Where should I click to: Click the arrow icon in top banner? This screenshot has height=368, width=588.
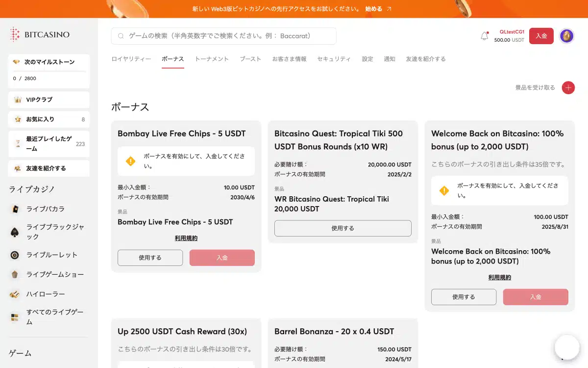(x=389, y=9)
